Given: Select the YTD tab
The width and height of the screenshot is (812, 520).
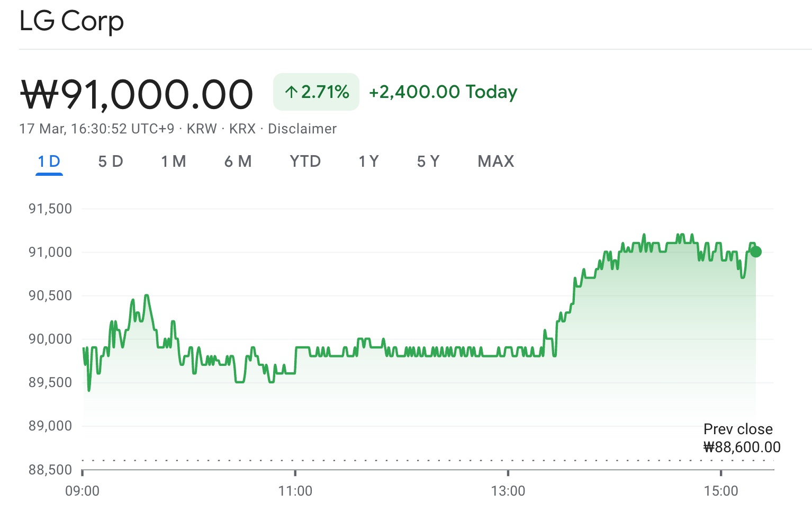Looking at the screenshot, I should coord(305,162).
